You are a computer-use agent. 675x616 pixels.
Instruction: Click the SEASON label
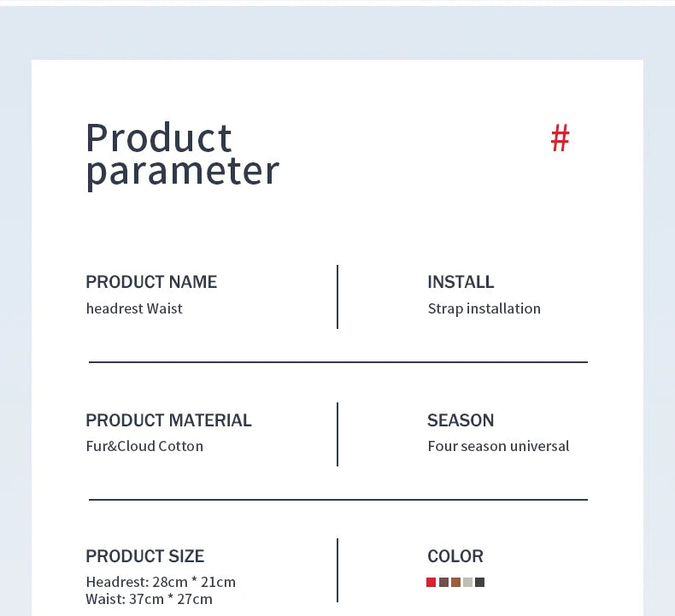click(461, 420)
